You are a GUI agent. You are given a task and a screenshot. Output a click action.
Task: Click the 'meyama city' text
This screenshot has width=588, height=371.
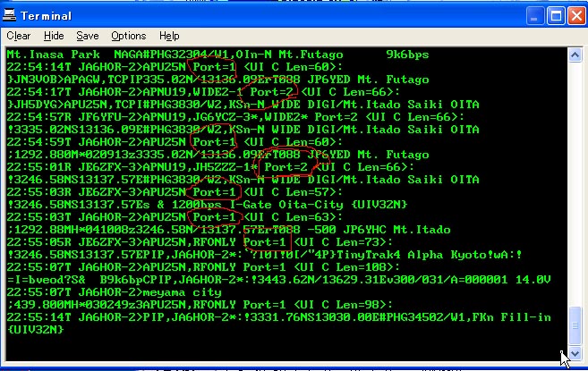tap(182, 292)
